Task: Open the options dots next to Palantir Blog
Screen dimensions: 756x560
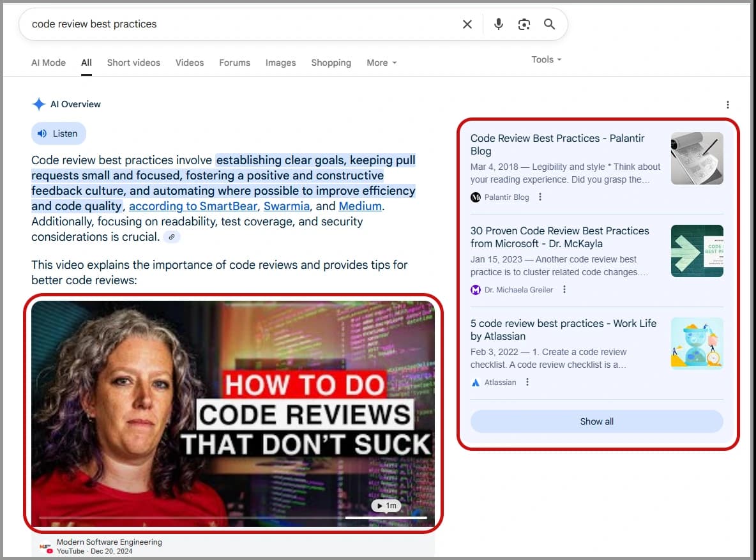Action: (540, 197)
